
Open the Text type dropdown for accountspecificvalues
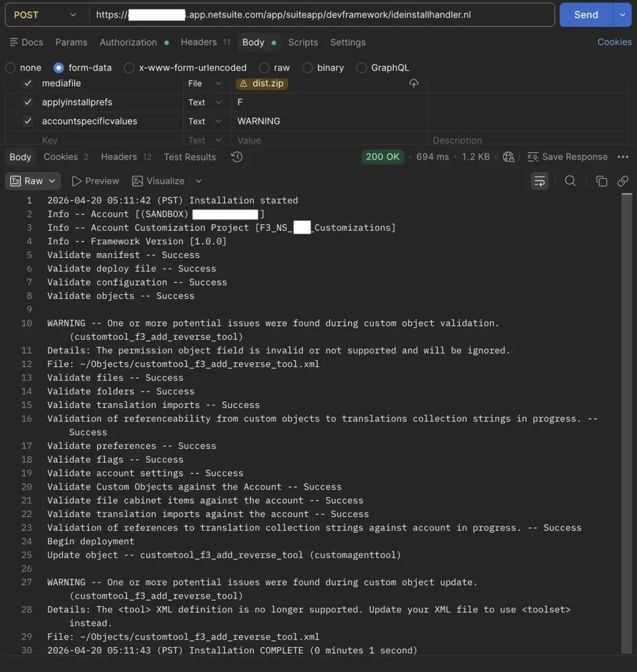tap(205, 121)
